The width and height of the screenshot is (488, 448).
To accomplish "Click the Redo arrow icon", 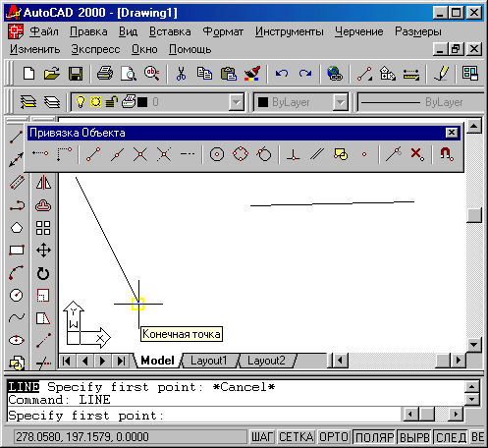I will click(x=305, y=74).
